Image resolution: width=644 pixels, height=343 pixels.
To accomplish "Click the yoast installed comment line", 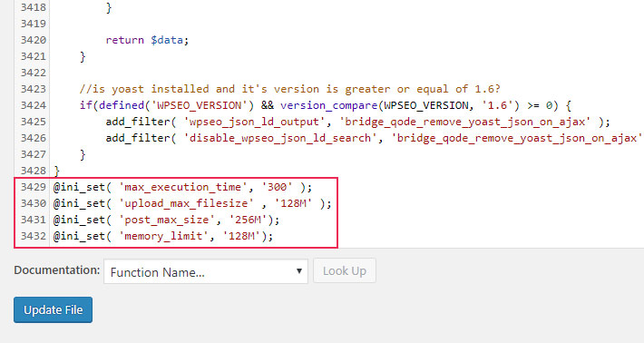I will tap(290, 89).
